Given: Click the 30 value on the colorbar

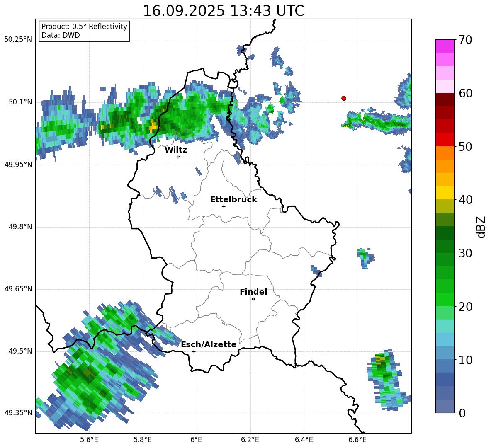Looking at the screenshot, I should tap(465, 253).
